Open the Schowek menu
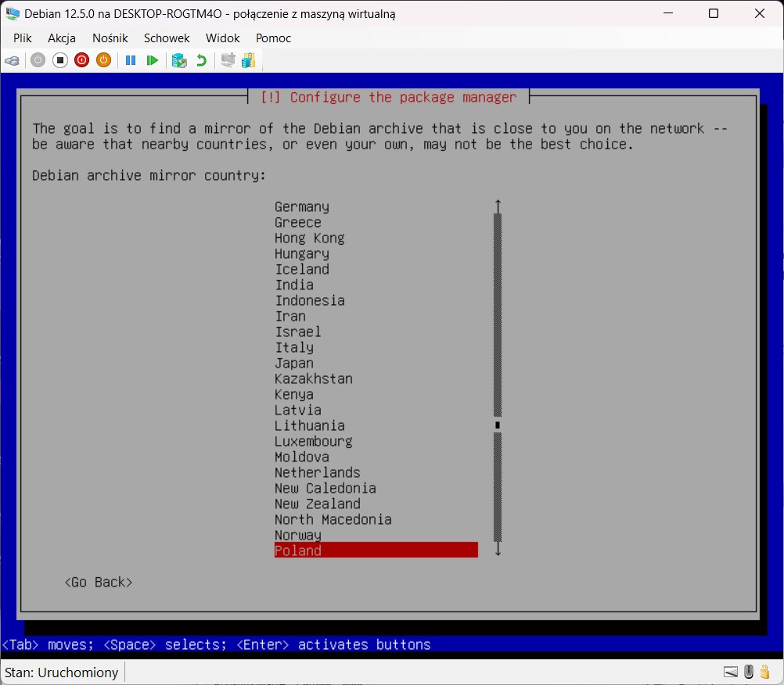 (x=167, y=38)
